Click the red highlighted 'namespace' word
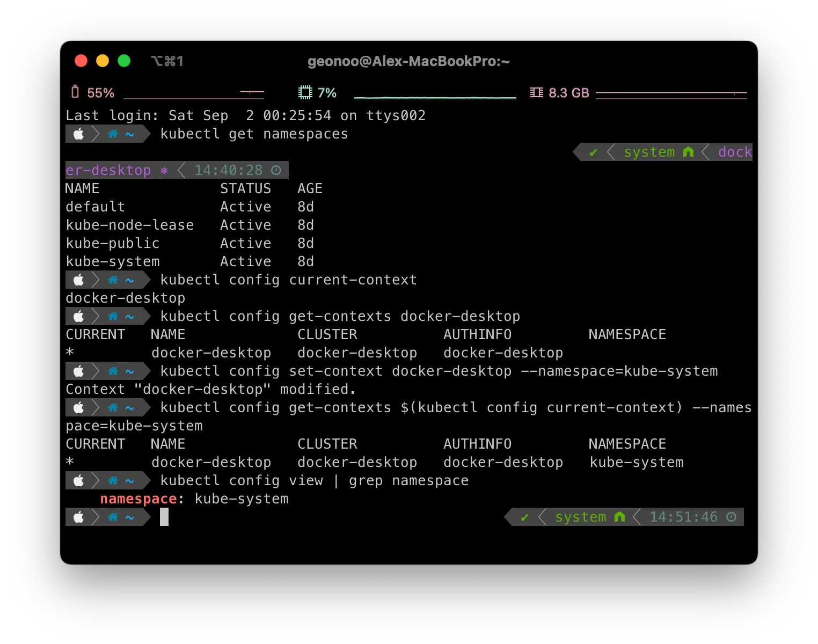818x644 pixels. (138, 499)
